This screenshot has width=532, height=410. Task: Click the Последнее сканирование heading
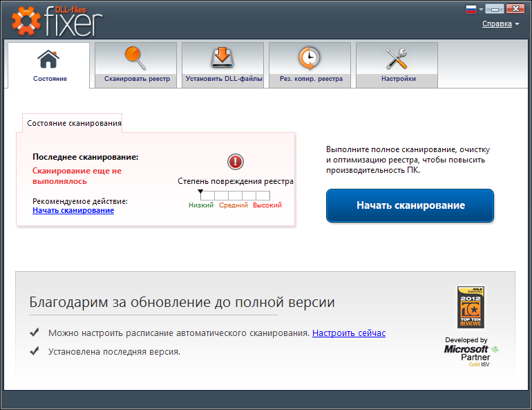pos(86,157)
